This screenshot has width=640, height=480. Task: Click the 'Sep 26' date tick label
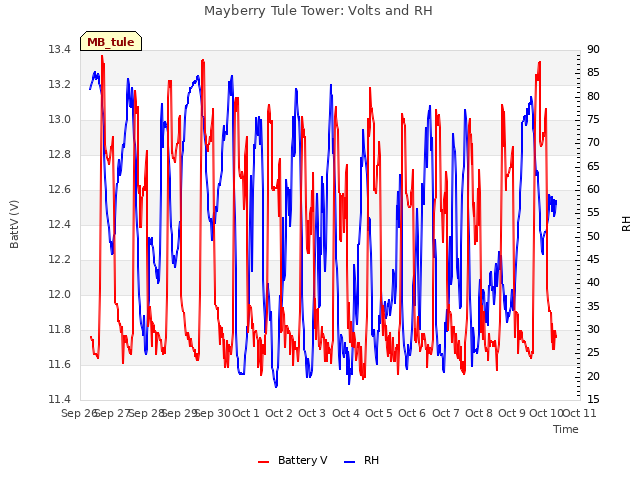(x=80, y=414)
